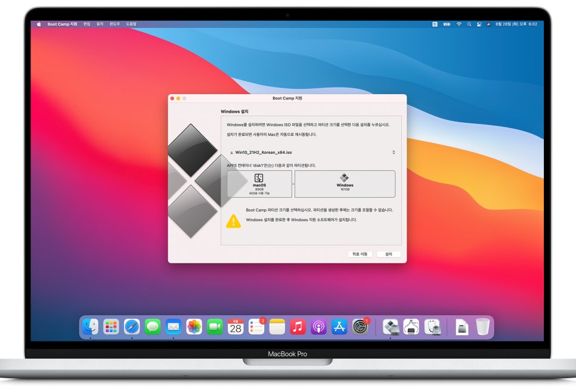Open Control Center from the menu bar
The image size is (576, 392).
(479, 24)
